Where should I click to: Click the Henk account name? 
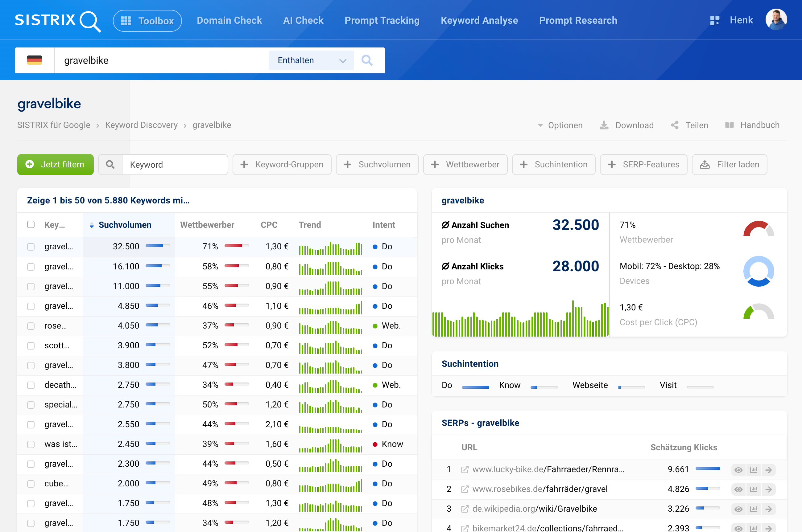(x=741, y=20)
